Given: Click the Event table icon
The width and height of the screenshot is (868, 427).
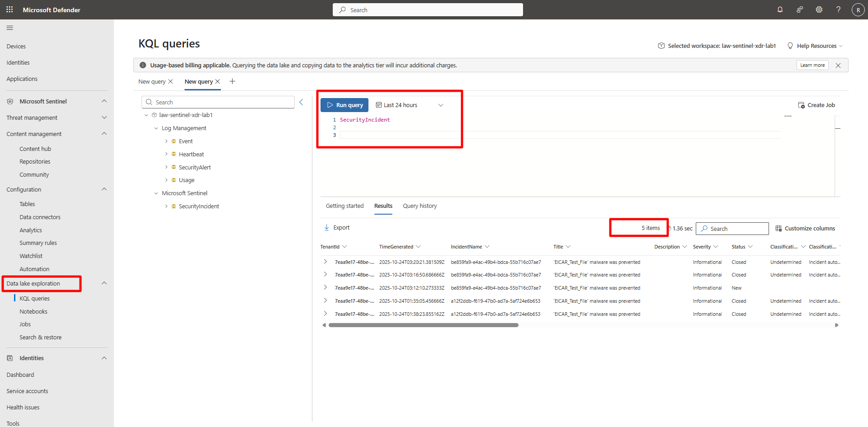Looking at the screenshot, I should click(x=174, y=141).
